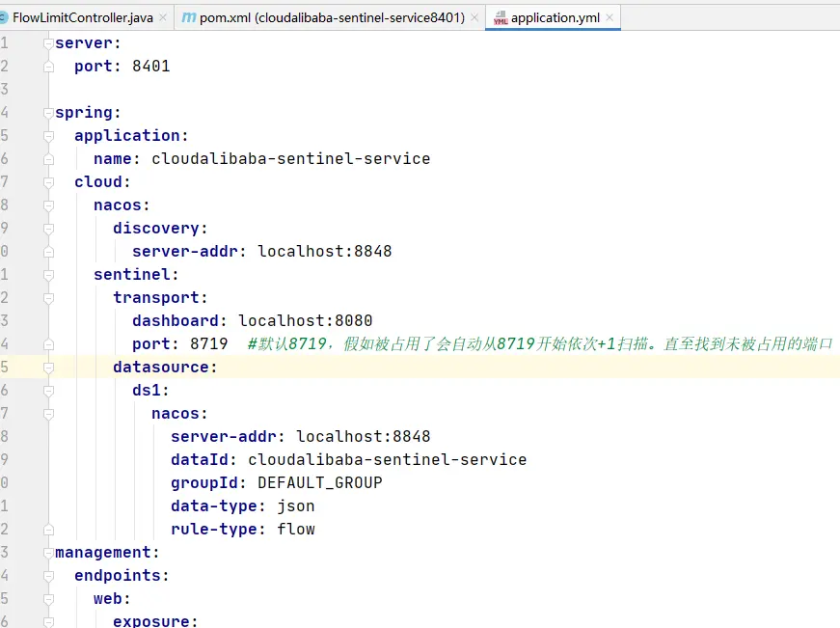Collapse the spring: block fold marker
This screenshot has height=628, width=840.
point(49,113)
